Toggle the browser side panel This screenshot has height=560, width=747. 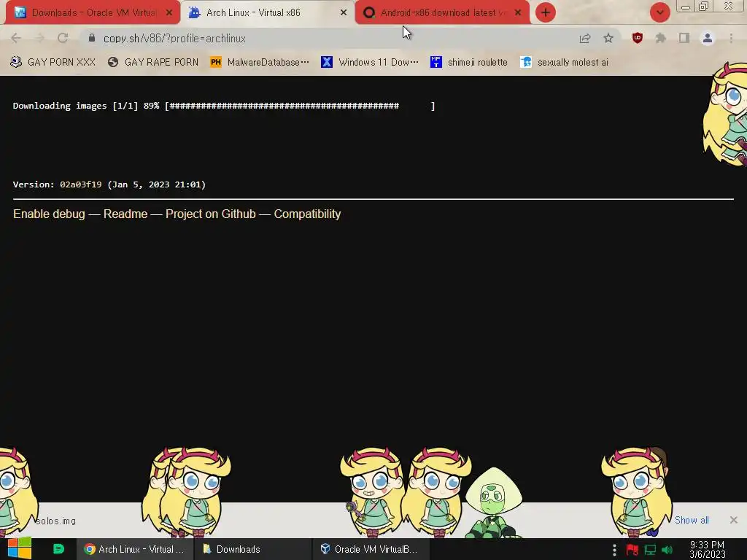pyautogui.click(x=684, y=38)
